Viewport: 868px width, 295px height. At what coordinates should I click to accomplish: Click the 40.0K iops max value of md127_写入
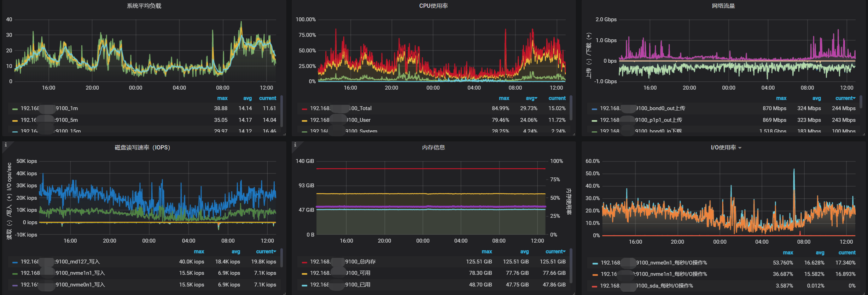(x=192, y=262)
